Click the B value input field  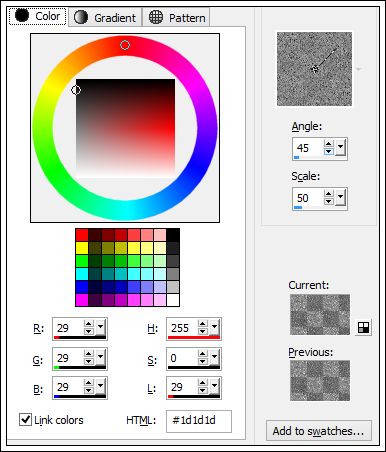[68, 387]
